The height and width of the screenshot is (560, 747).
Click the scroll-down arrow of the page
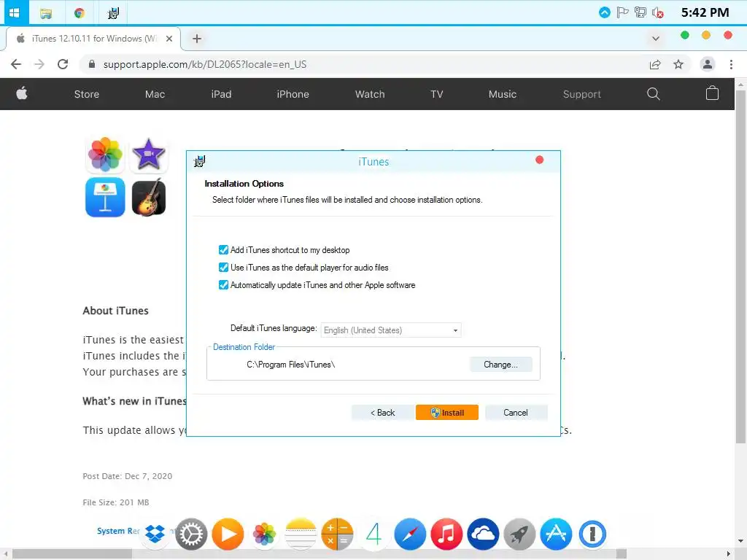tap(740, 541)
